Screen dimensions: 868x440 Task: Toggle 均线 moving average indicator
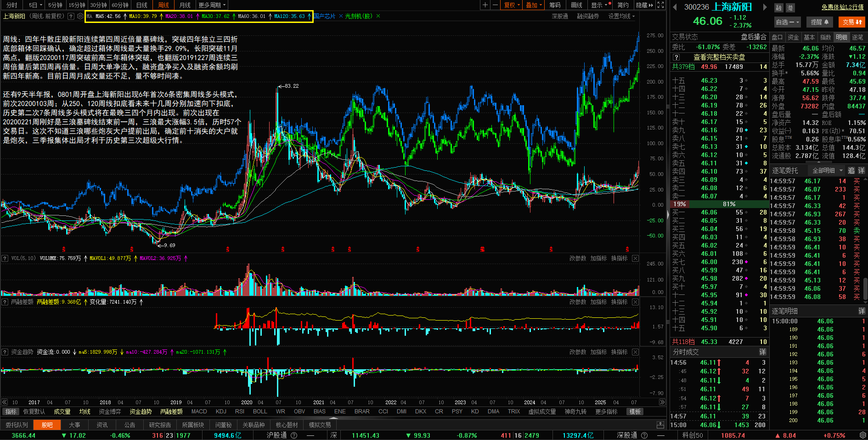[x=85, y=412]
